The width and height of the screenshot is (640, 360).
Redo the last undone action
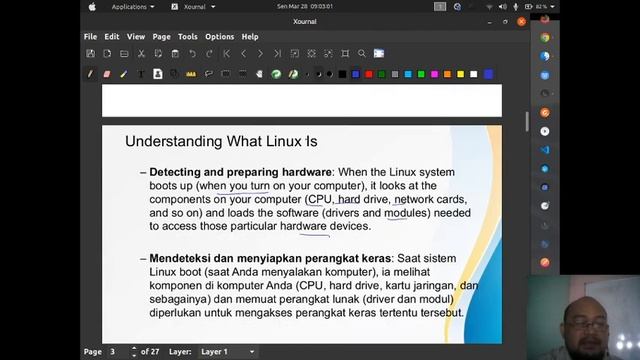209,53
